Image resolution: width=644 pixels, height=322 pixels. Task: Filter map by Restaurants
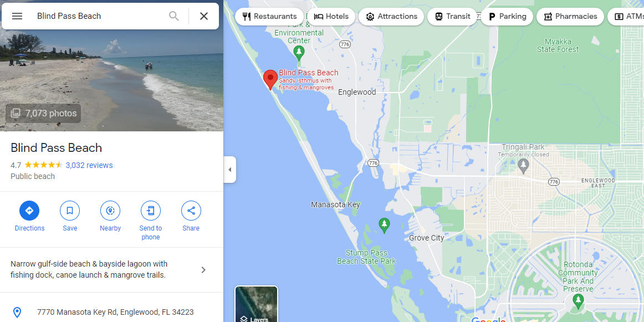[269, 17]
